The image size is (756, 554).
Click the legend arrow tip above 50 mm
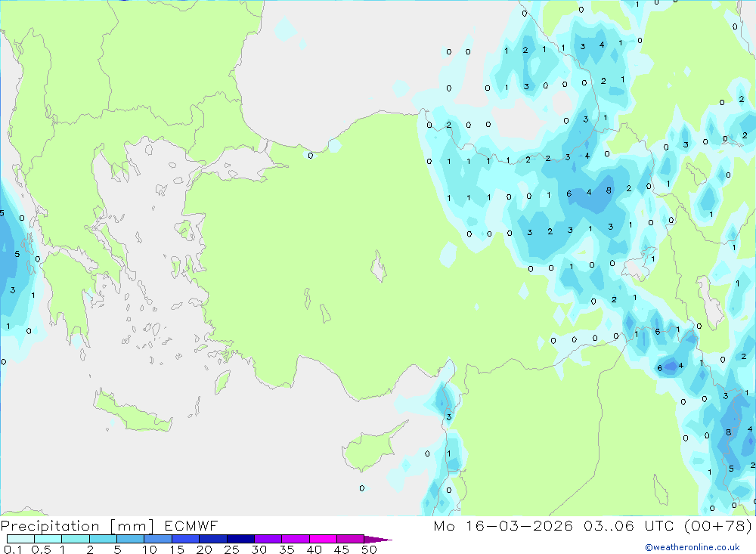tap(378, 540)
